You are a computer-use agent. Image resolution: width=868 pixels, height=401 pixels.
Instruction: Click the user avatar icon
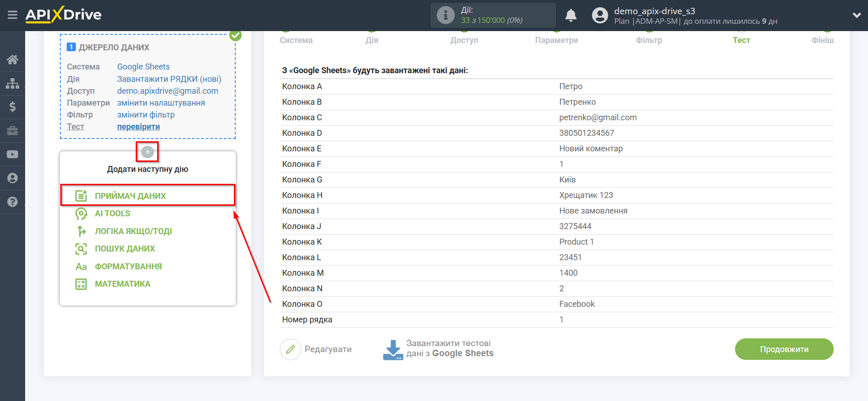pos(600,16)
